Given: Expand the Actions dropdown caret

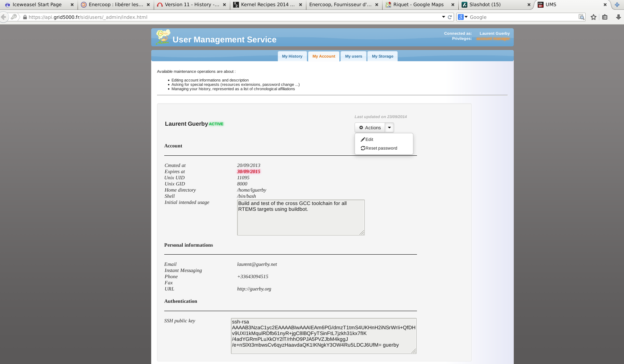Looking at the screenshot, I should [389, 127].
